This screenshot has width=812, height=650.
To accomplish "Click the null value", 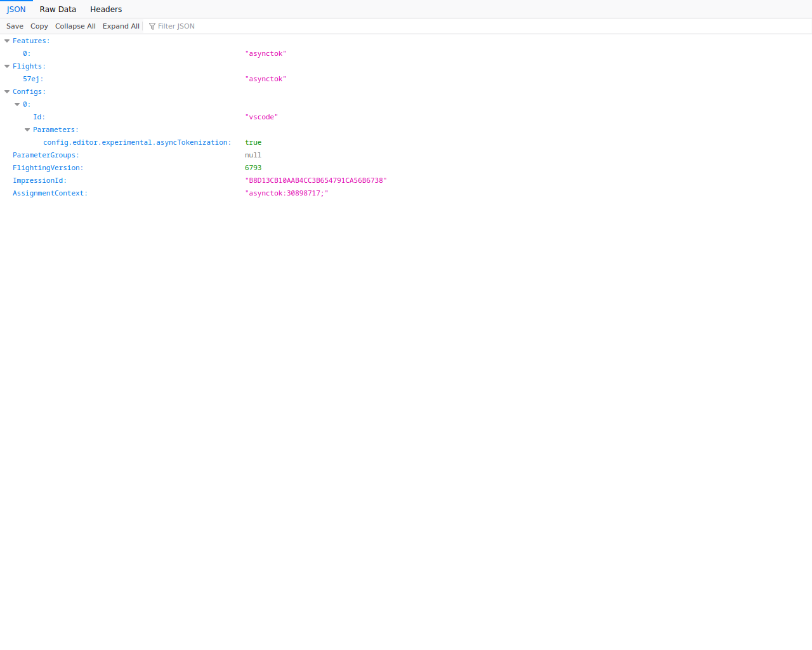I will [253, 155].
